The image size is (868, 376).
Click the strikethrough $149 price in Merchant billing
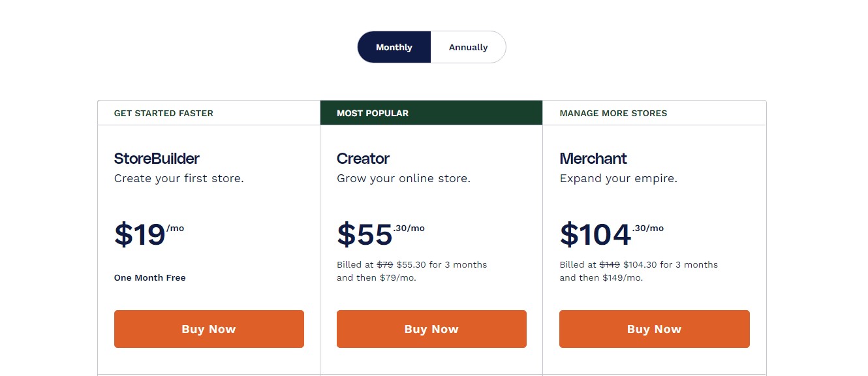pos(610,264)
